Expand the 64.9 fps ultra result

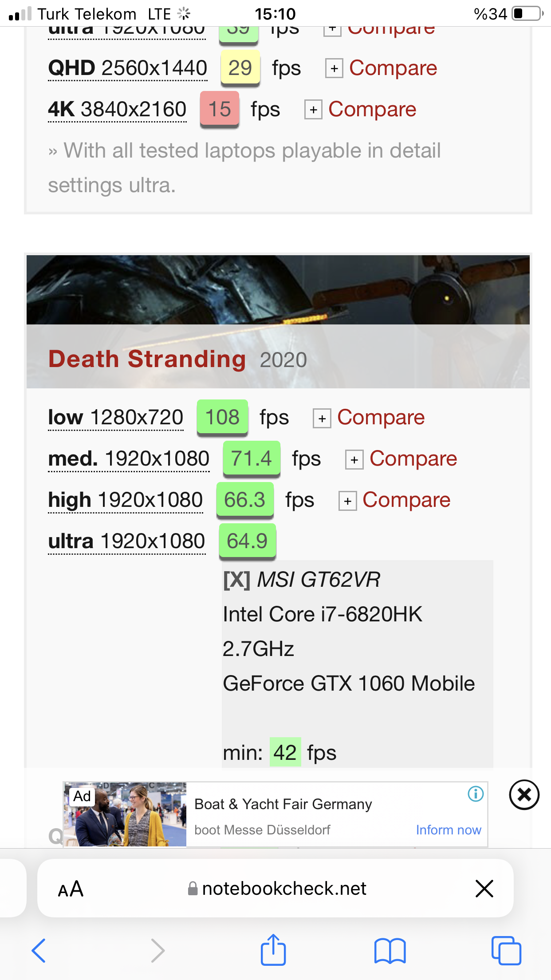click(247, 541)
